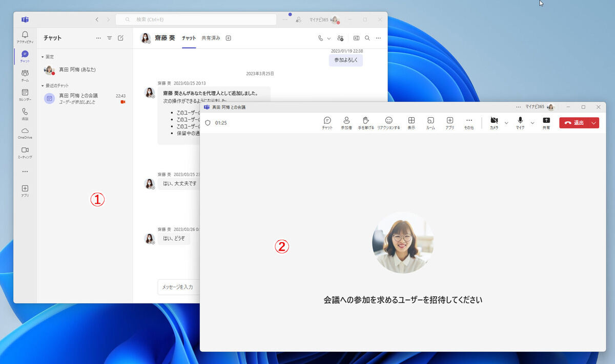Click participant avatar in meeting stage
The height and width of the screenshot is (364, 615).
click(403, 242)
